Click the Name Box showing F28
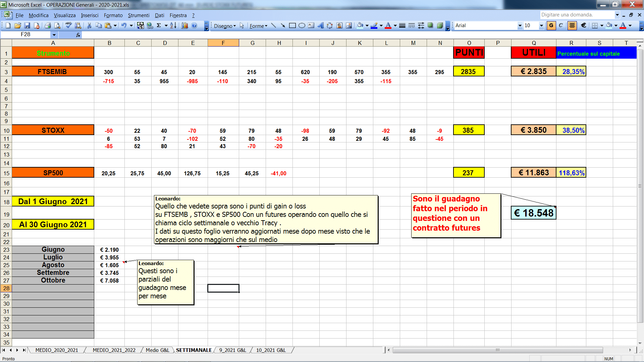This screenshot has width=644, height=362. point(26,35)
